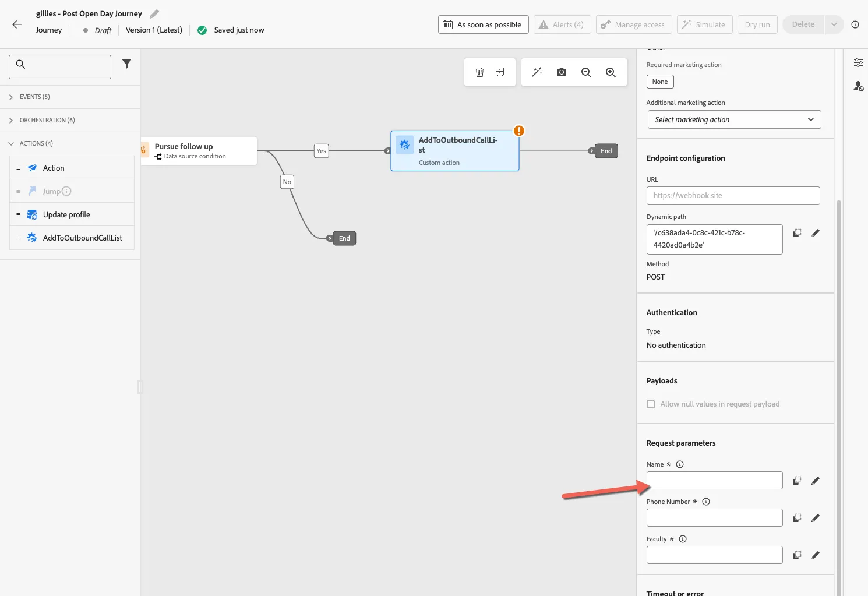Copy the Name parameter value
This screenshot has width=868, height=596.
click(x=797, y=481)
